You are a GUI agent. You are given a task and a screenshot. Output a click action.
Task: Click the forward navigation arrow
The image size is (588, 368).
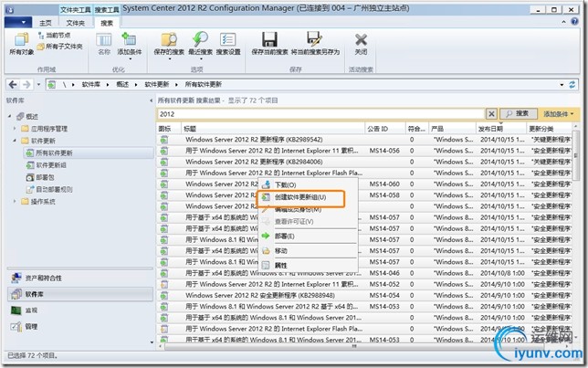26,84
